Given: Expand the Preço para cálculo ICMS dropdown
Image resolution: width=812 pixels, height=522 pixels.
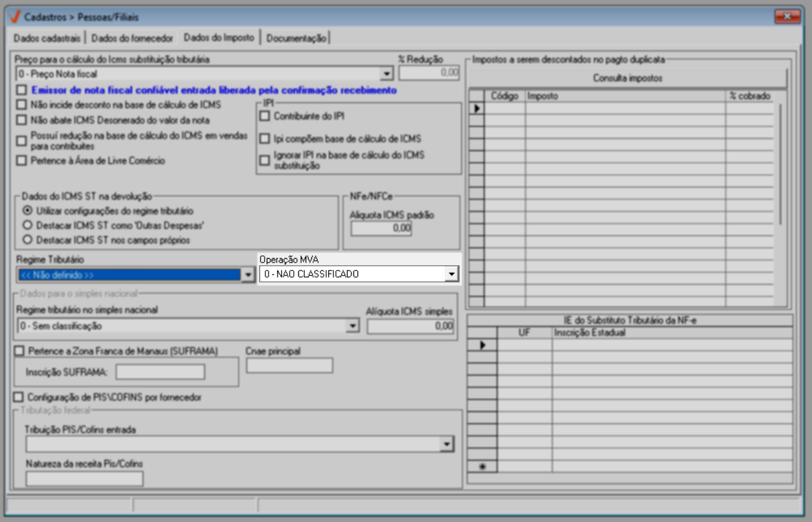Looking at the screenshot, I should [387, 74].
